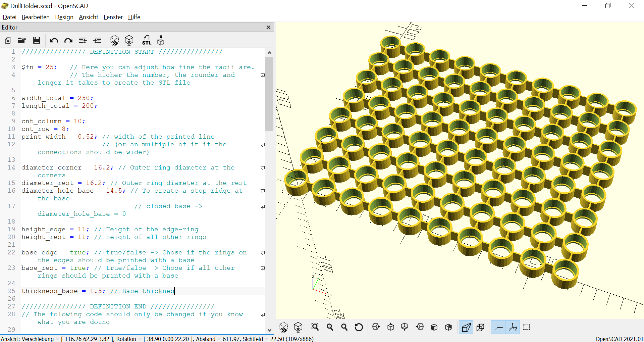The image size is (644, 342).
Task: Open the Datei menu
Action: pos(9,17)
